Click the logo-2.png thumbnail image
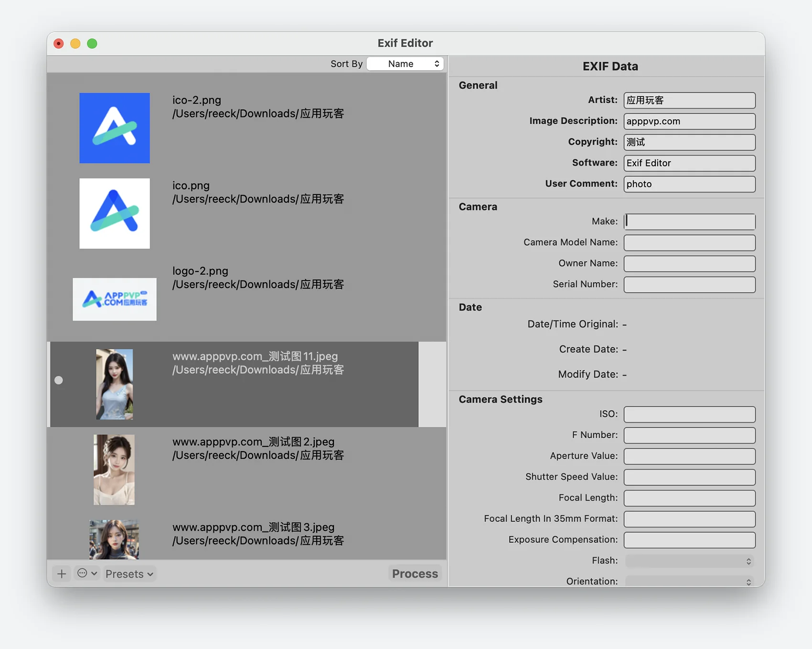812x649 pixels. point(115,299)
